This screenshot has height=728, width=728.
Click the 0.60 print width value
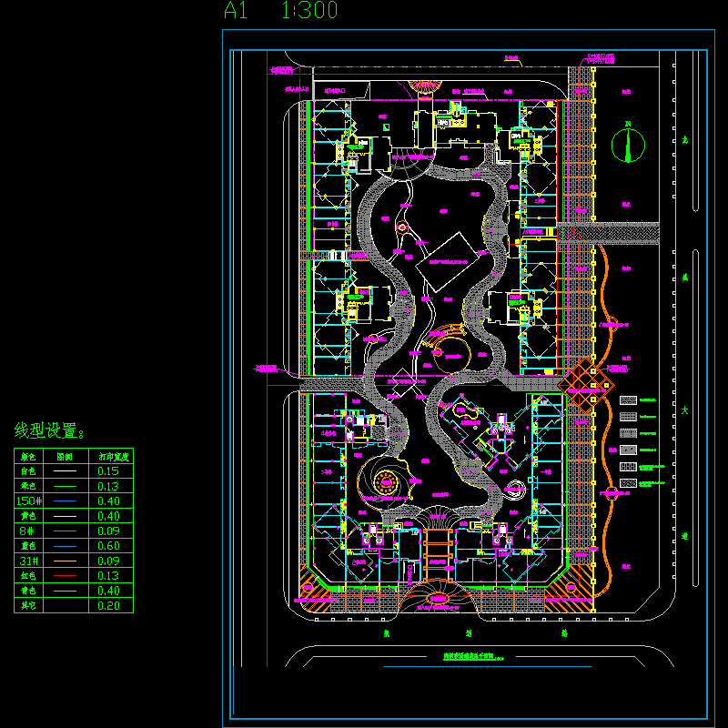click(x=108, y=546)
